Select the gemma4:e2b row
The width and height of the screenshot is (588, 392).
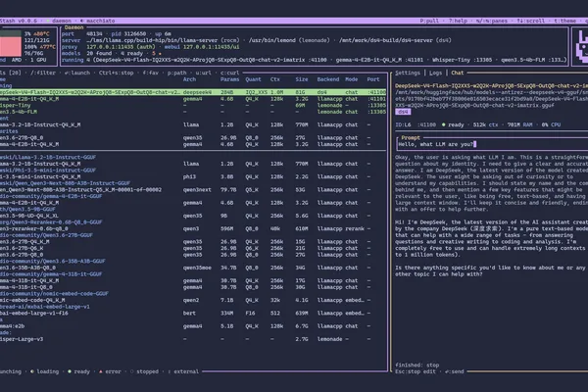(x=193, y=326)
